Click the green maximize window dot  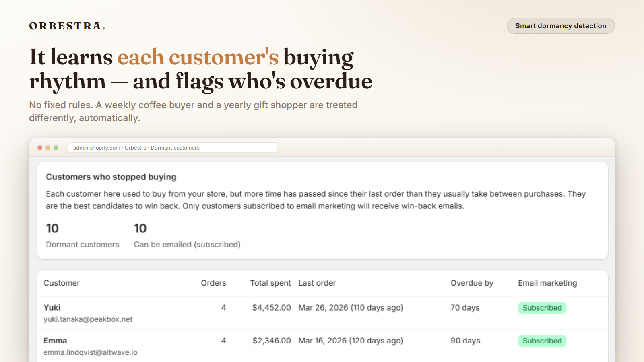56,148
